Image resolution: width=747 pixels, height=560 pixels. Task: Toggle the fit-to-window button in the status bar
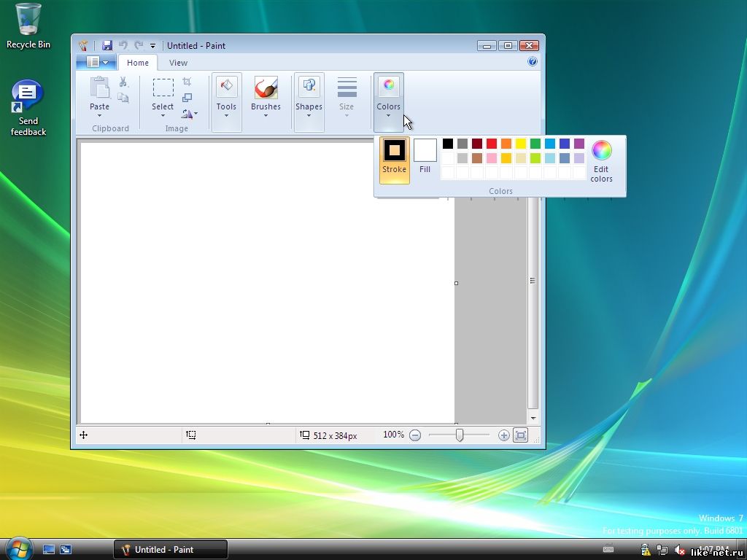click(520, 435)
